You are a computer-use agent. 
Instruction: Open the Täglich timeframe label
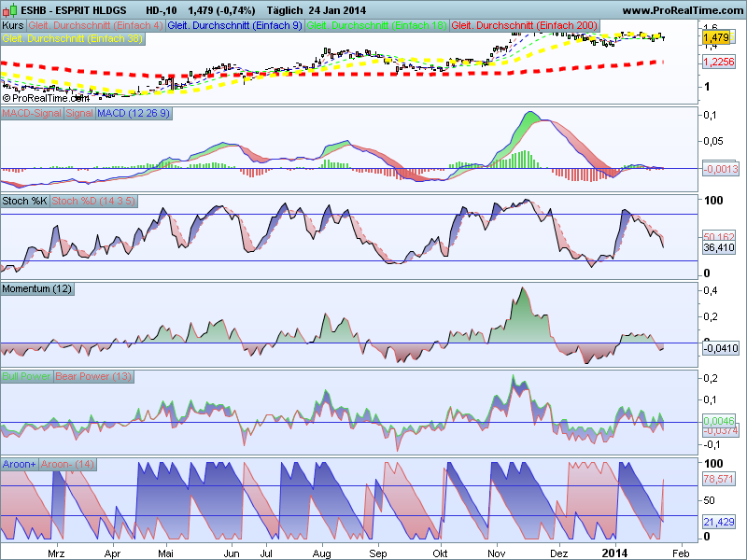click(x=285, y=10)
